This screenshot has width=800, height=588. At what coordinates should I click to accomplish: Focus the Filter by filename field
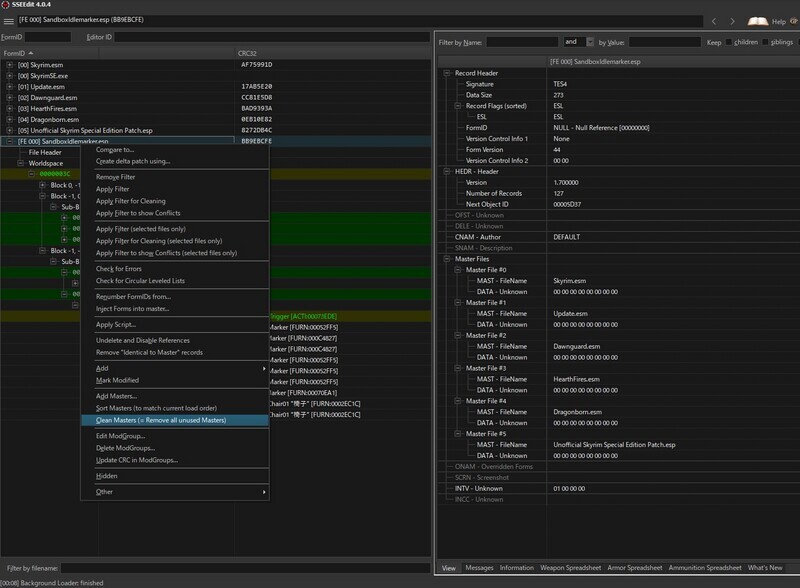pos(245,568)
